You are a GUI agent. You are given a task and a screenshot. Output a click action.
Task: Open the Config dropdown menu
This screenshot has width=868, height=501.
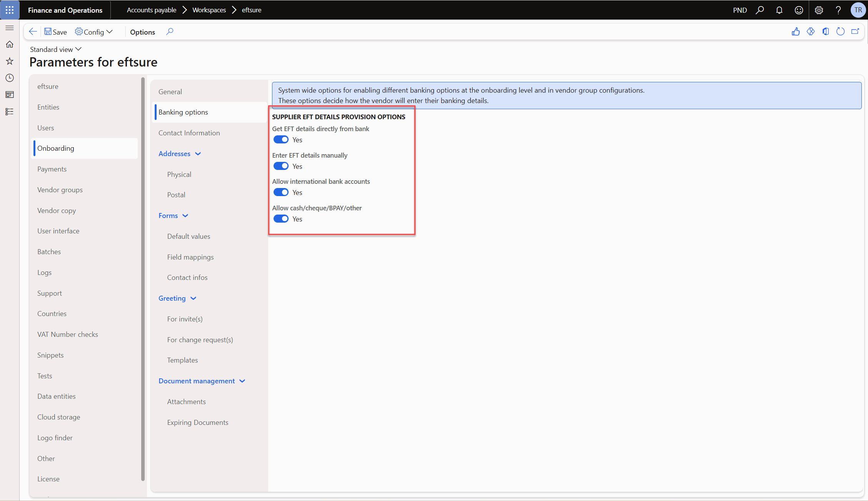tap(94, 32)
